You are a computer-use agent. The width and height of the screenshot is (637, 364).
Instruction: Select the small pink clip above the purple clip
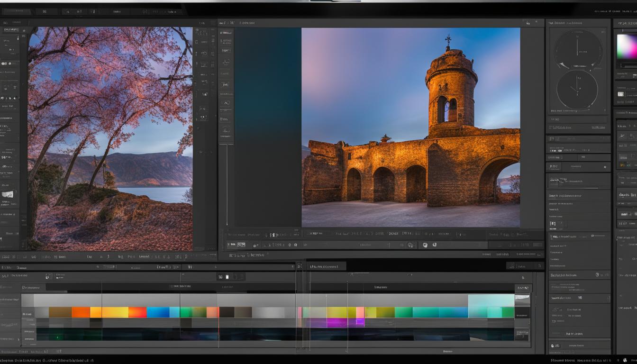click(360, 312)
